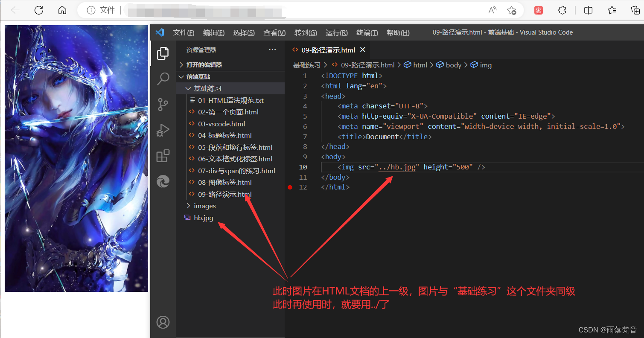Click body breadcrumb segment
Viewport: 644px width, 338px height.
click(449, 65)
